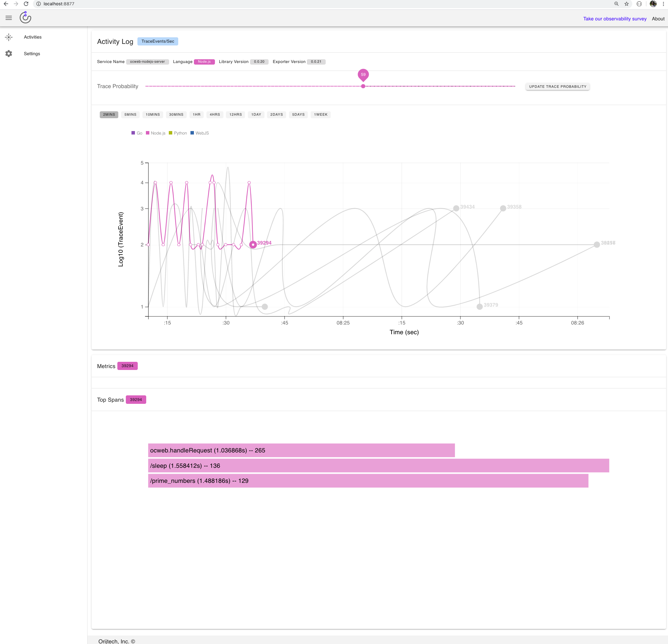
Task: Click the Trace Probability slider handle
Action: click(363, 86)
